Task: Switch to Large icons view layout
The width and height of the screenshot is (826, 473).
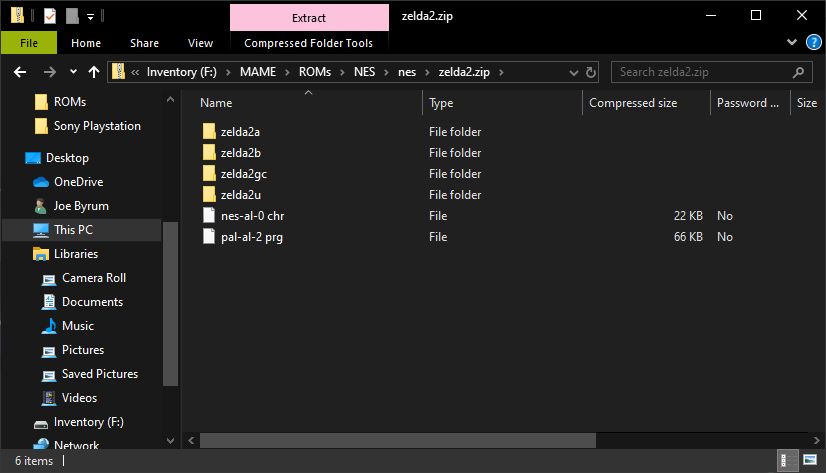Action: point(810,461)
